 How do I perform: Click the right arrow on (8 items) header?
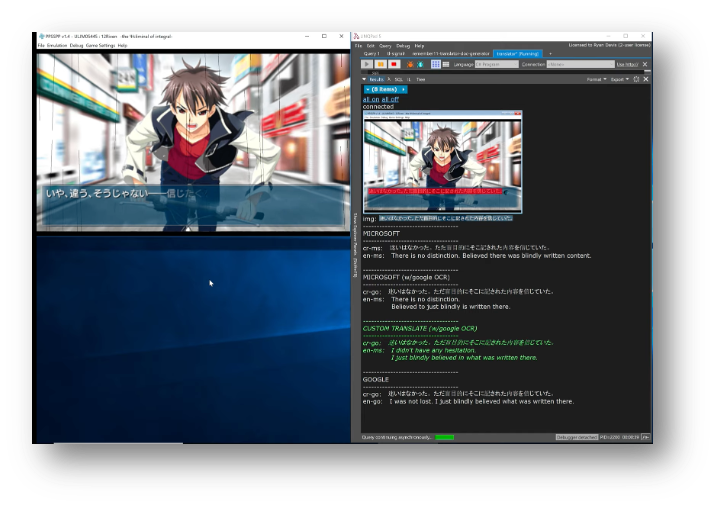(x=403, y=90)
